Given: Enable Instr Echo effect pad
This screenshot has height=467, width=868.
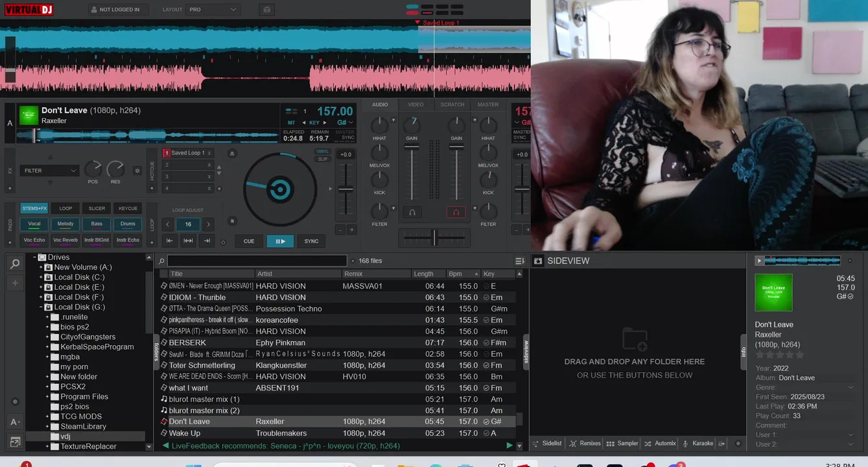Looking at the screenshot, I should 128,240.
